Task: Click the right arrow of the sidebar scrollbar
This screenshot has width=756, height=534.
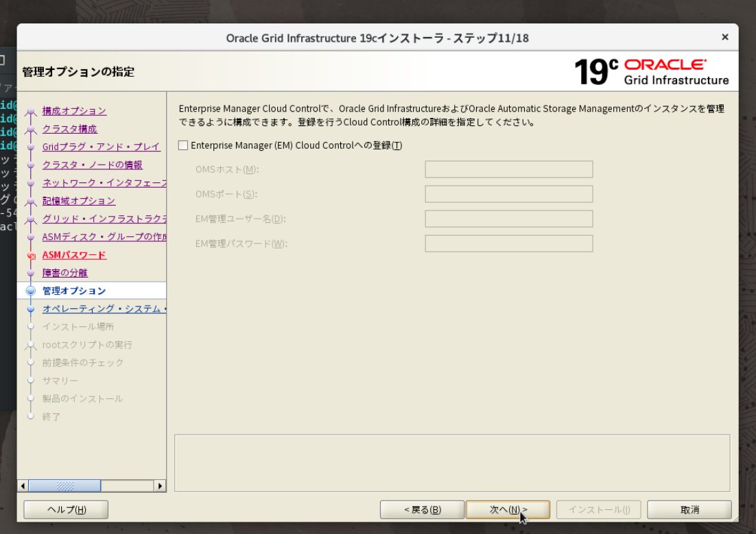Action: coord(160,486)
